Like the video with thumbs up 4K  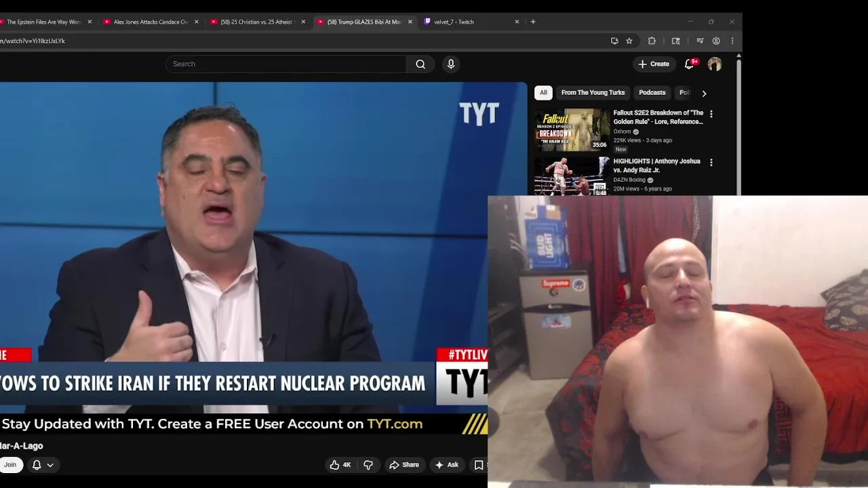click(x=340, y=465)
